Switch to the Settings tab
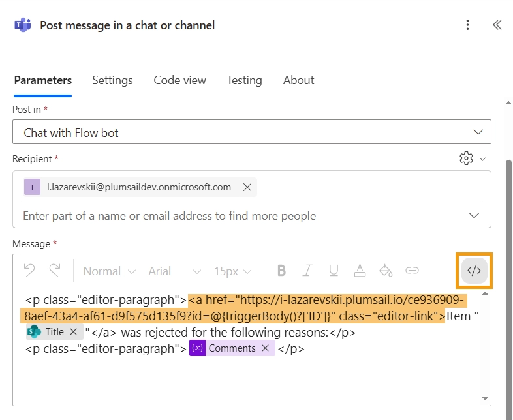 click(112, 80)
